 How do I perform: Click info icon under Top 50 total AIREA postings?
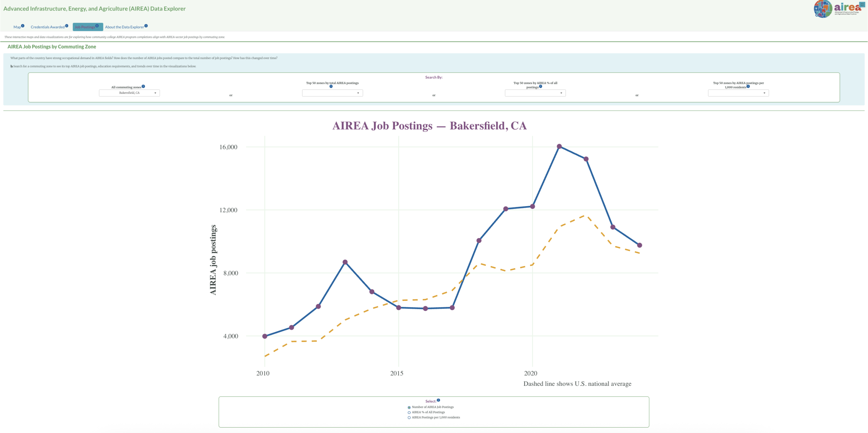click(x=331, y=86)
